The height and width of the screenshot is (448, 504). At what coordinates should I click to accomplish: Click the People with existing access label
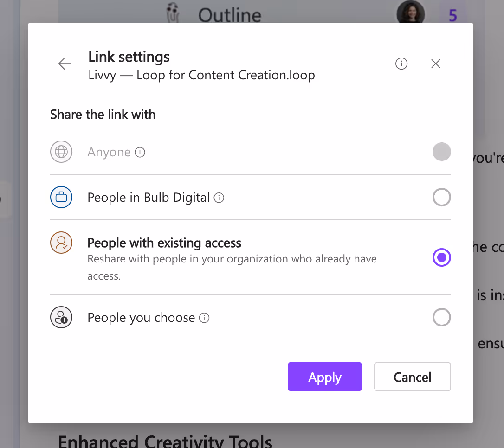[x=164, y=243]
